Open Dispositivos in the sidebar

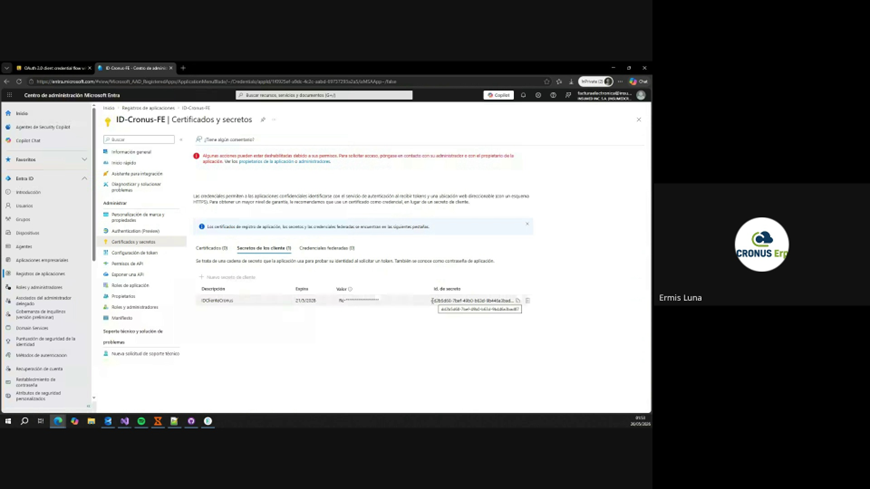27,233
